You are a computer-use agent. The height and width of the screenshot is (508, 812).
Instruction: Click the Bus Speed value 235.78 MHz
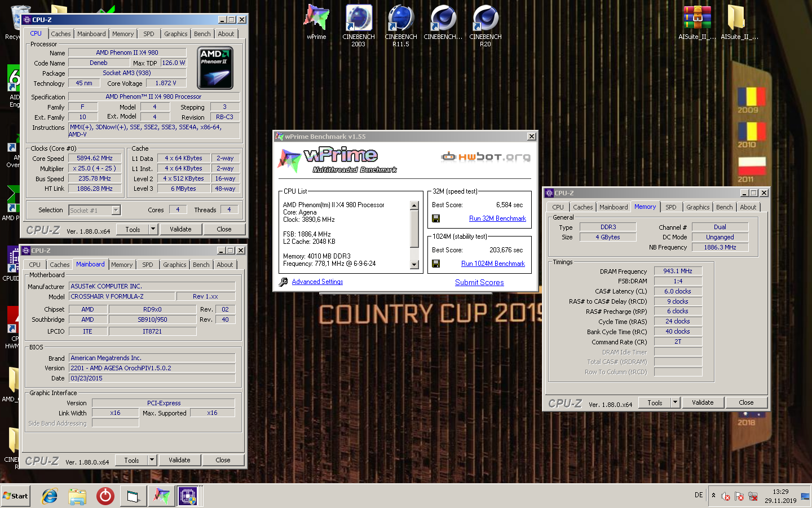[x=95, y=178]
